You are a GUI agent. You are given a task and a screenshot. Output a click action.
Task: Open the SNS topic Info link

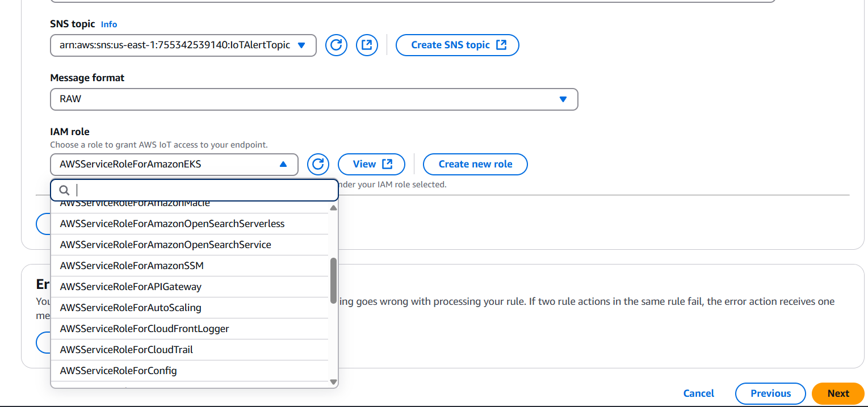click(109, 24)
